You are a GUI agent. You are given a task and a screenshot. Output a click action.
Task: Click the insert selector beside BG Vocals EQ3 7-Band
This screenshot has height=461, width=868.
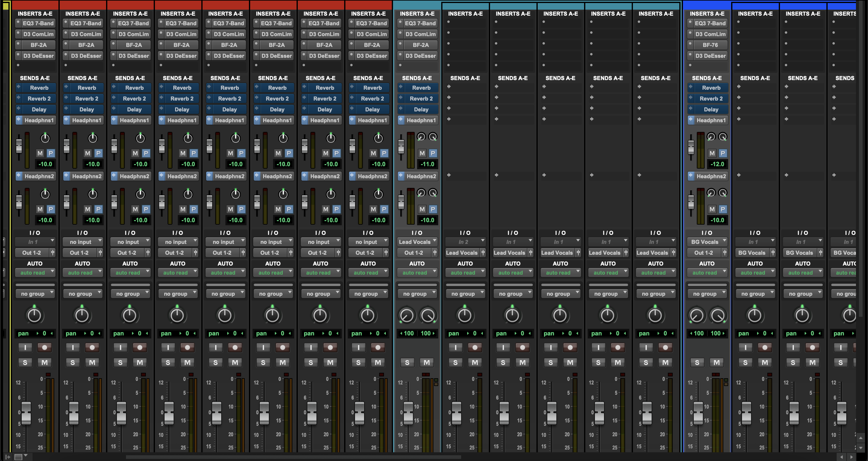[x=690, y=23]
